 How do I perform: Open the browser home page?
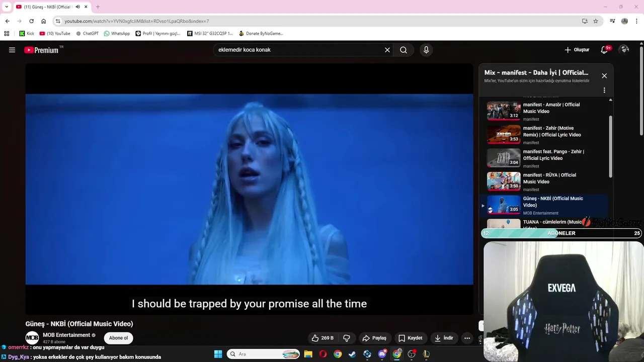(x=43, y=21)
